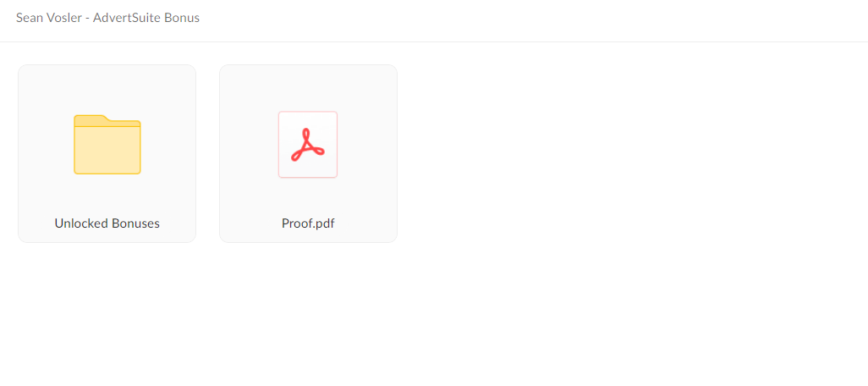Click the white PDF document page icon
The image size is (868, 386).
click(308, 145)
